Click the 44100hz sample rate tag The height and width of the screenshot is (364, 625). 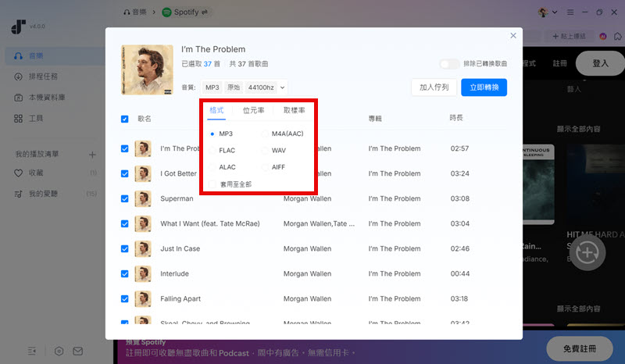(261, 87)
